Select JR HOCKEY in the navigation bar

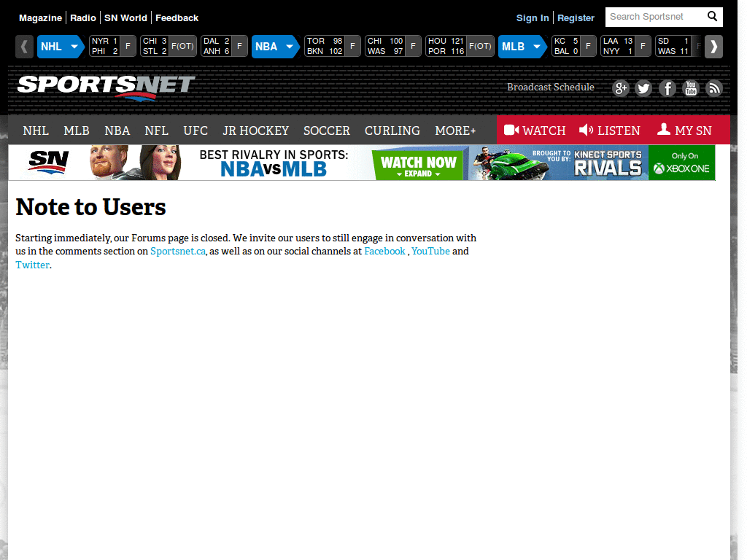[256, 131]
